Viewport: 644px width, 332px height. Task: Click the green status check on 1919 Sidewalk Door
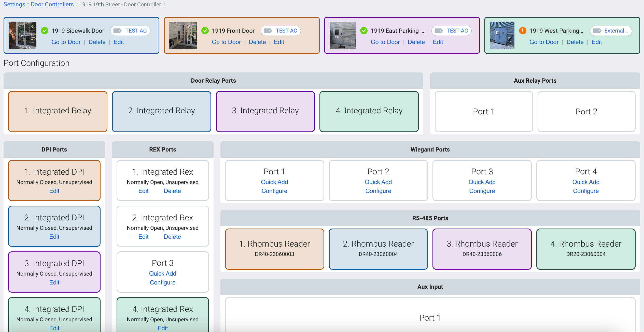click(x=45, y=31)
